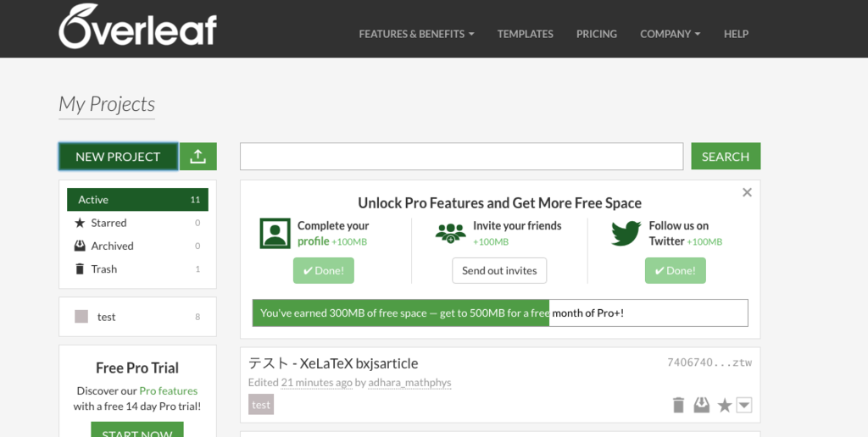Click the Search button
868x437 pixels.
tap(726, 157)
